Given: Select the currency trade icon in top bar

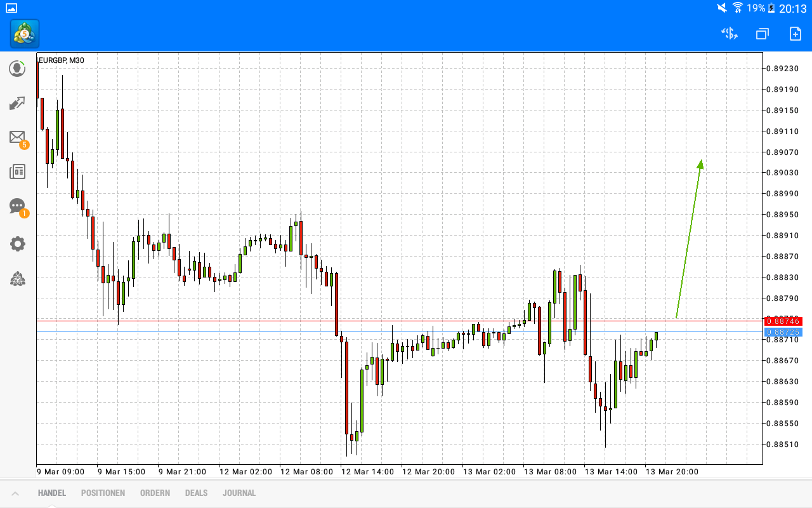Looking at the screenshot, I should (x=729, y=34).
